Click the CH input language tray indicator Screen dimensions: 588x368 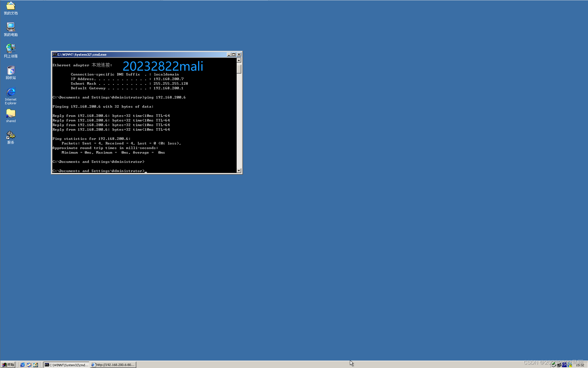click(x=564, y=365)
